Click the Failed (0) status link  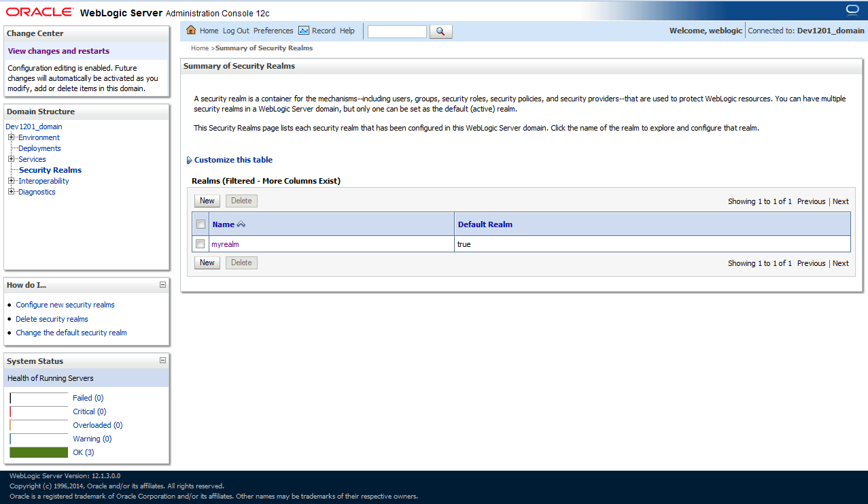pos(88,398)
